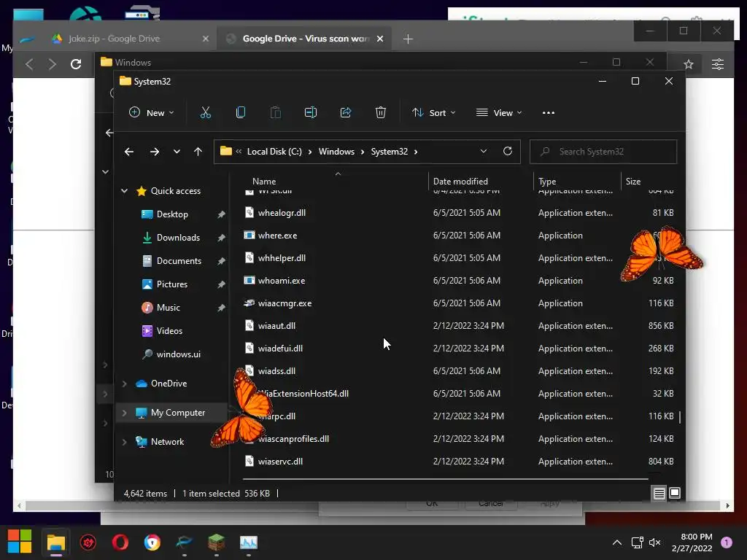Switch to details view in the status bar
The height and width of the screenshot is (560, 747).
659,494
